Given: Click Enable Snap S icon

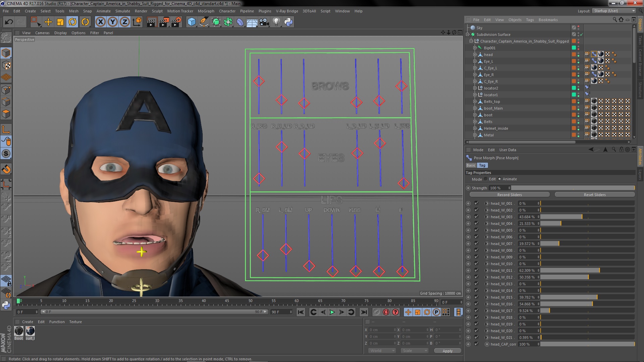Looking at the screenshot, I should point(6,154).
